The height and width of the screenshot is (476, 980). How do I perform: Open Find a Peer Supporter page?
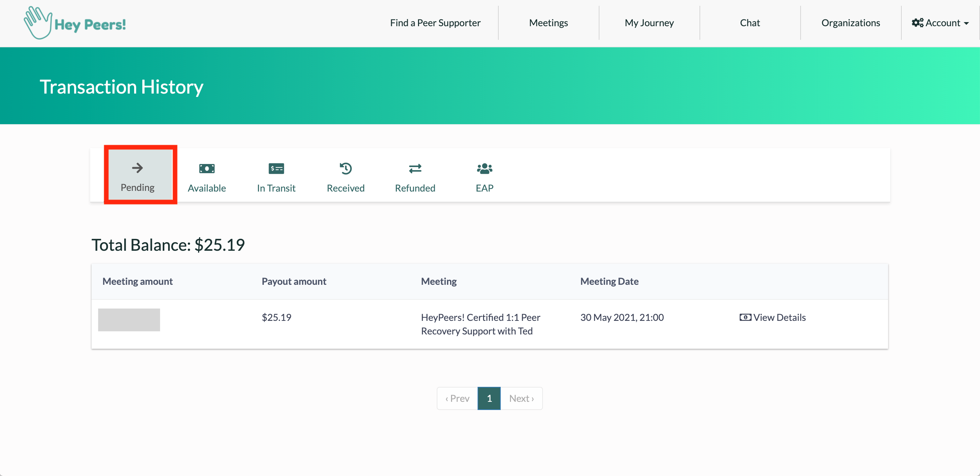click(435, 23)
